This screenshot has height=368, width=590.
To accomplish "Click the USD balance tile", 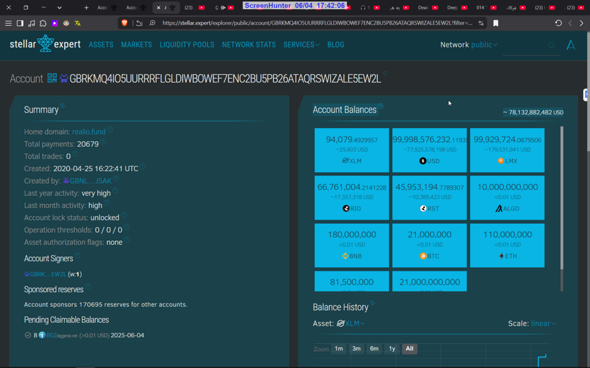I will [x=429, y=150].
